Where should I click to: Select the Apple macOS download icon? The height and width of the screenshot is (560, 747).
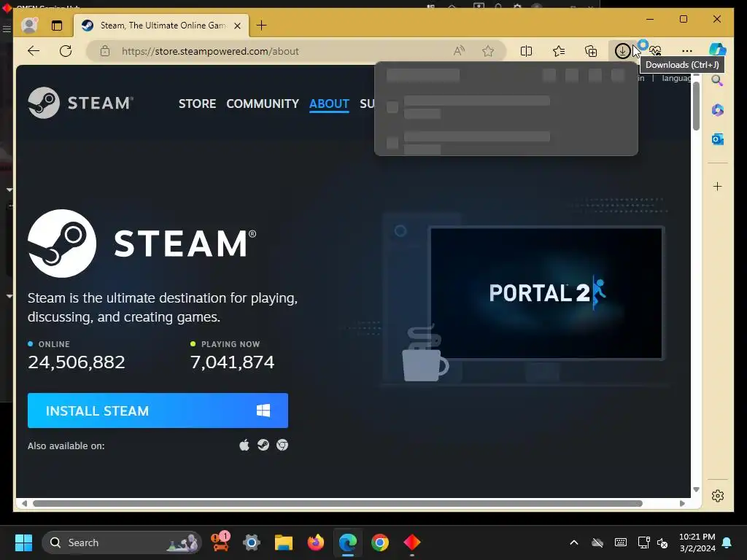(x=244, y=446)
